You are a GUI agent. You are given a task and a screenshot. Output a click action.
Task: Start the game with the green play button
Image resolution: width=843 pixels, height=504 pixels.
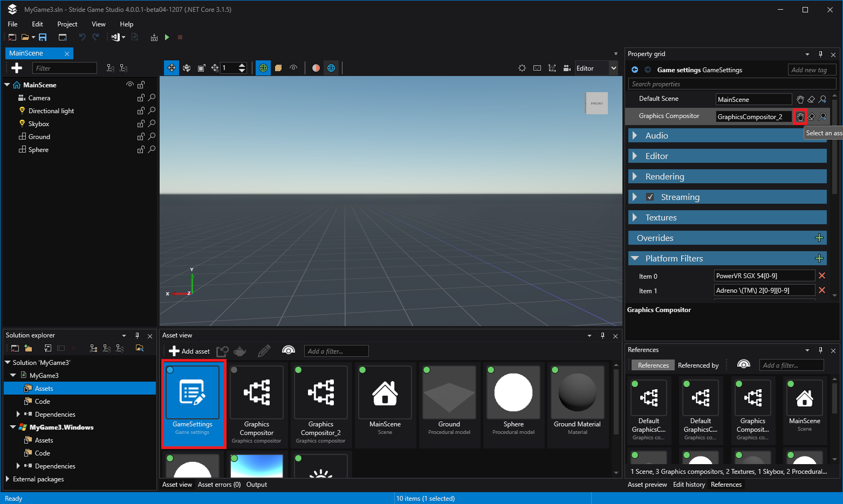coord(167,37)
